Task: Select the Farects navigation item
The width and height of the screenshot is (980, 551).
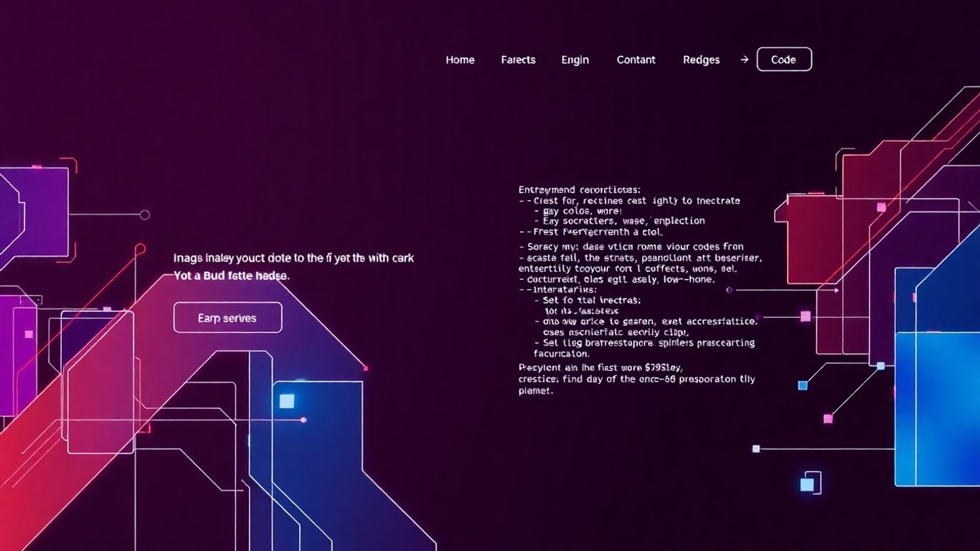Action: [x=518, y=60]
